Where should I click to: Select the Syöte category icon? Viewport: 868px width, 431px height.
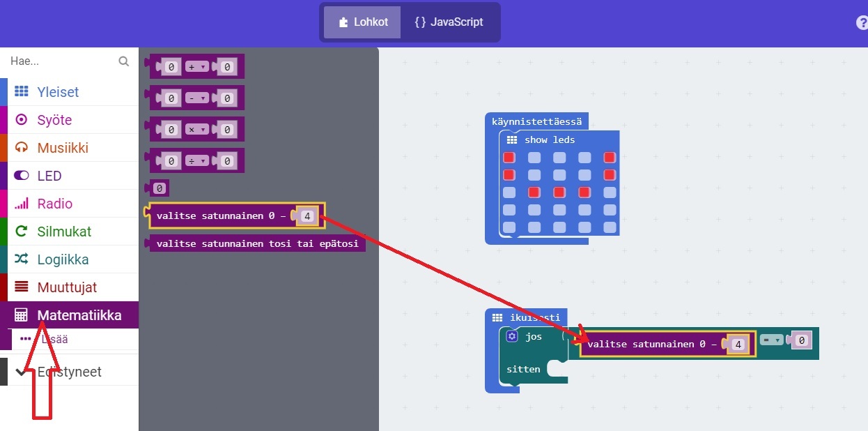click(x=22, y=120)
